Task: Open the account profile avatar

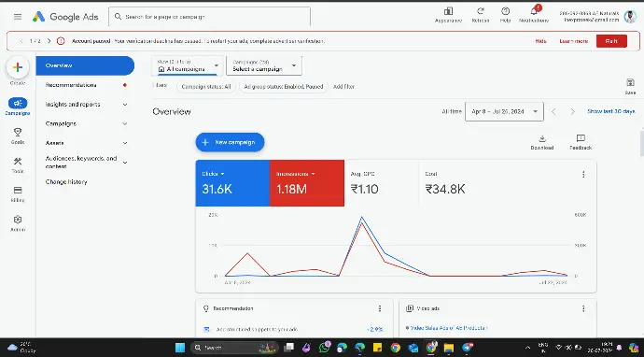Action: 630,17
